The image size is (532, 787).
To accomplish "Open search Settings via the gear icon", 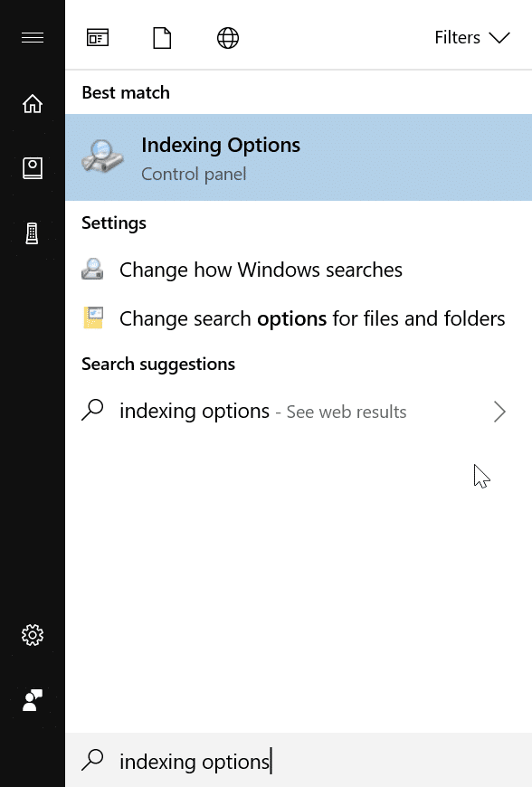I will (33, 635).
